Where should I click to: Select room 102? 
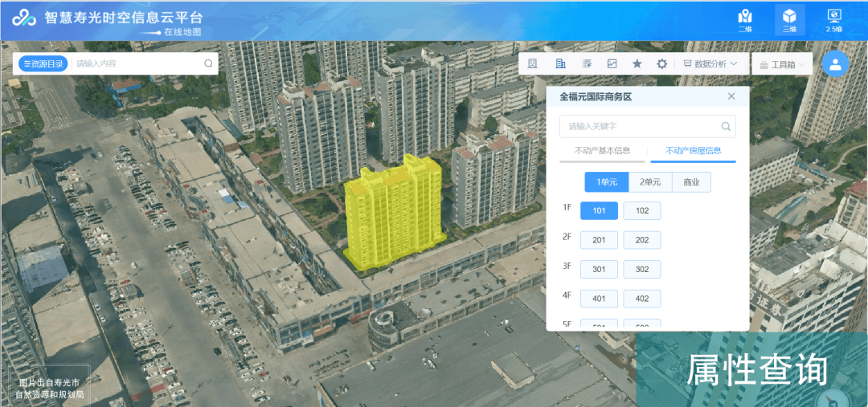642,210
